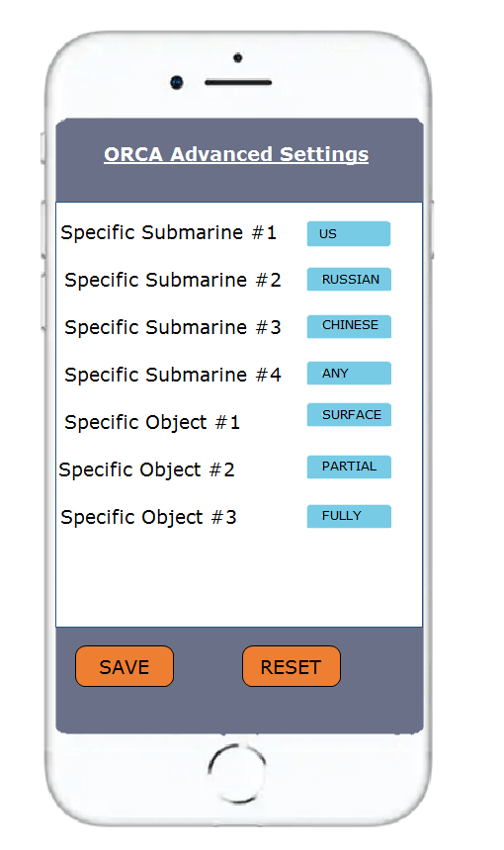Open the RUSSIAN dropdown for Submarine #2

[349, 279]
